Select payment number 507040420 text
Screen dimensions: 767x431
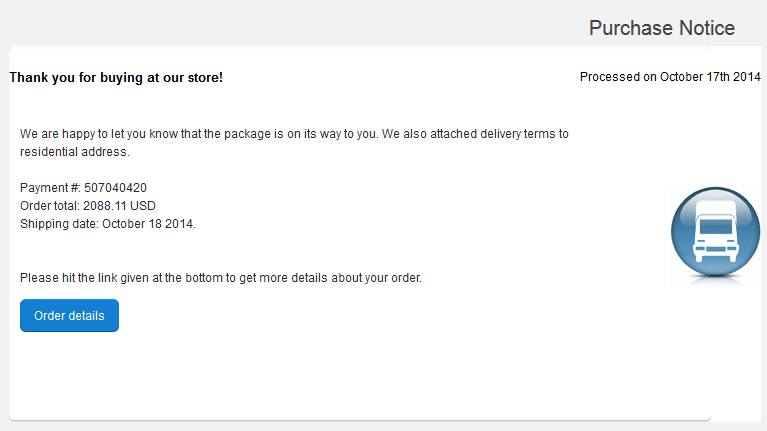[x=115, y=188]
